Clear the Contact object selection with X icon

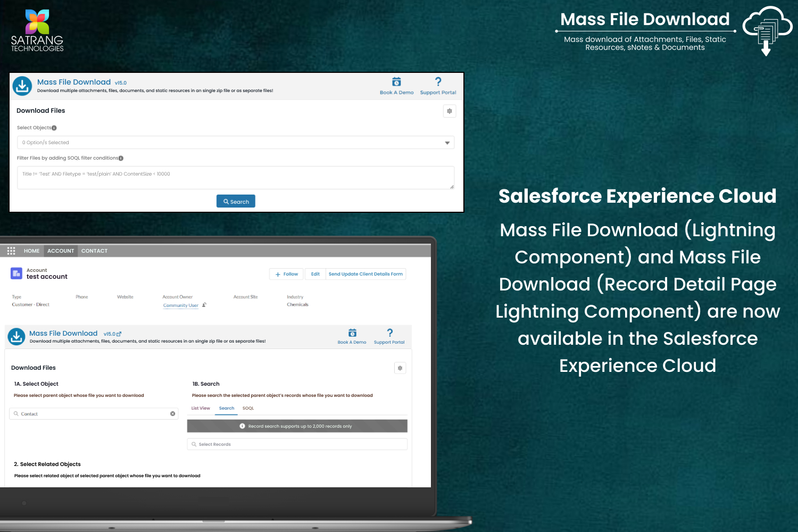173,414
